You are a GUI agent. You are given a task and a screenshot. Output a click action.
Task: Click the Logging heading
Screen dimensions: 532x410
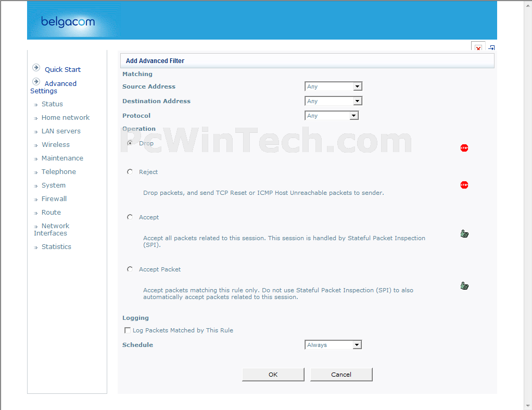(136, 318)
